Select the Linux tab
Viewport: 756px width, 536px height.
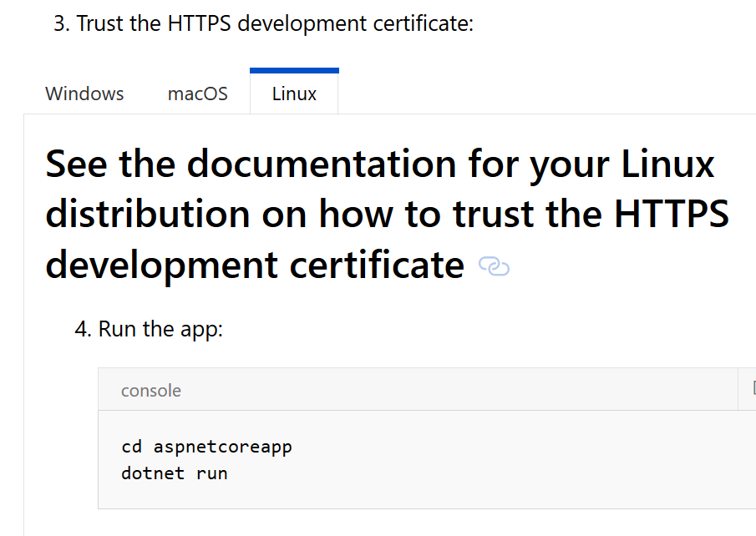tap(294, 94)
